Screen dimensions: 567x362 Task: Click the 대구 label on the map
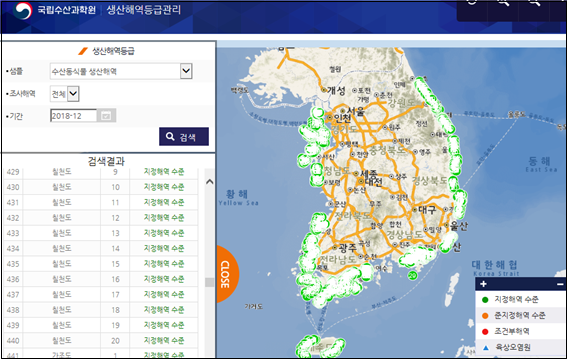point(427,209)
